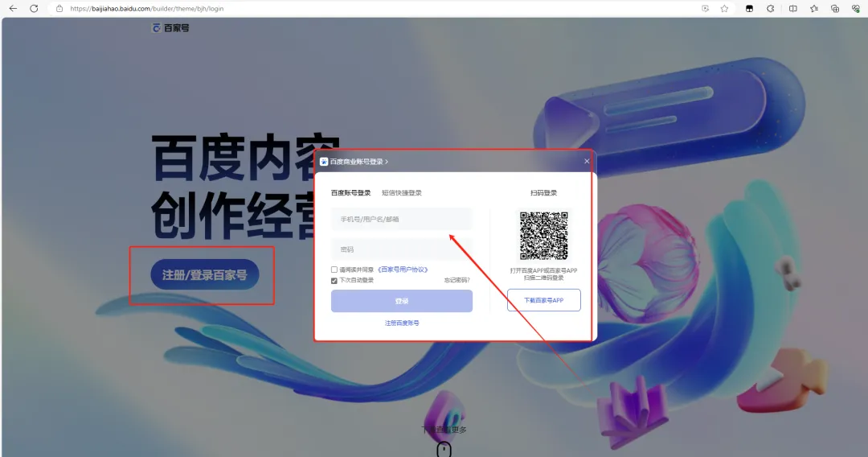Toggle the split screen icon
This screenshot has height=457, width=868.
(792, 8)
